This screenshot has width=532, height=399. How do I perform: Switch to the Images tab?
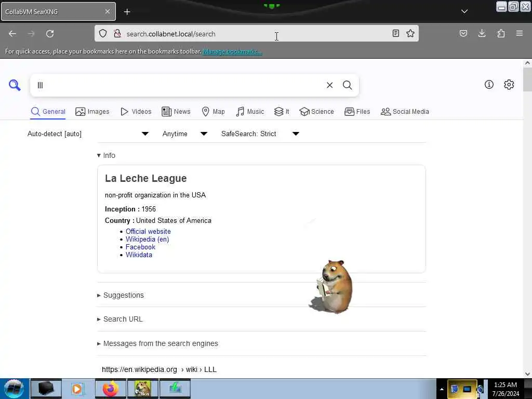92,112
